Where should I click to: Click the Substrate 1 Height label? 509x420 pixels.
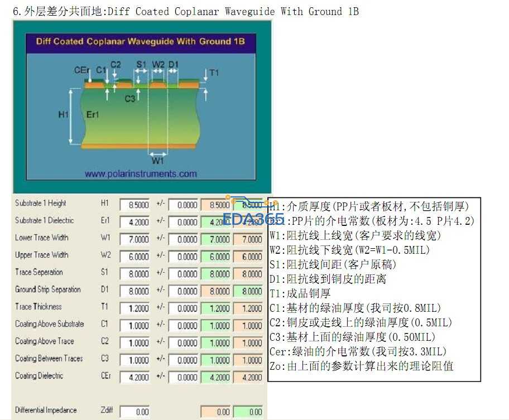tap(41, 204)
